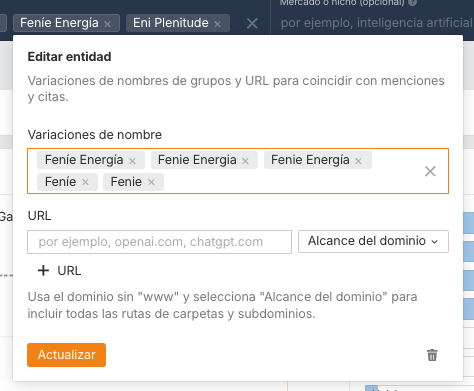Click the 'Editar entidad' heading
The height and width of the screenshot is (391, 474).
(x=69, y=57)
